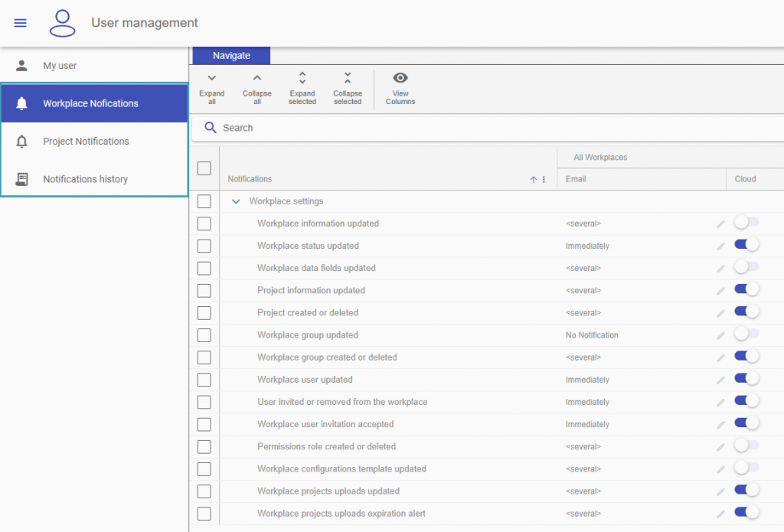784x532 pixels.
Task: Disable Cloud for Workplace status updated
Action: (746, 244)
